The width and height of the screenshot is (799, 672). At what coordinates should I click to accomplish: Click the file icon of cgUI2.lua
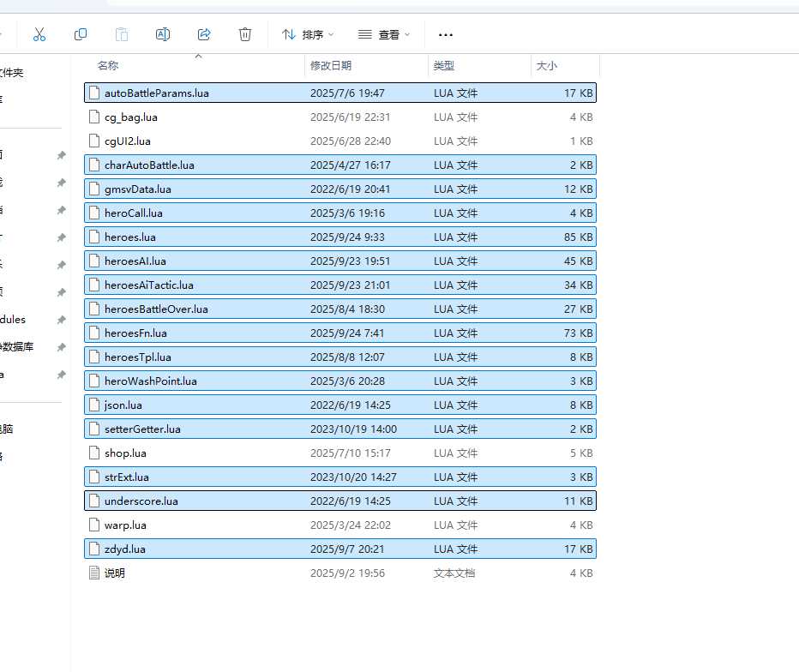pos(94,141)
